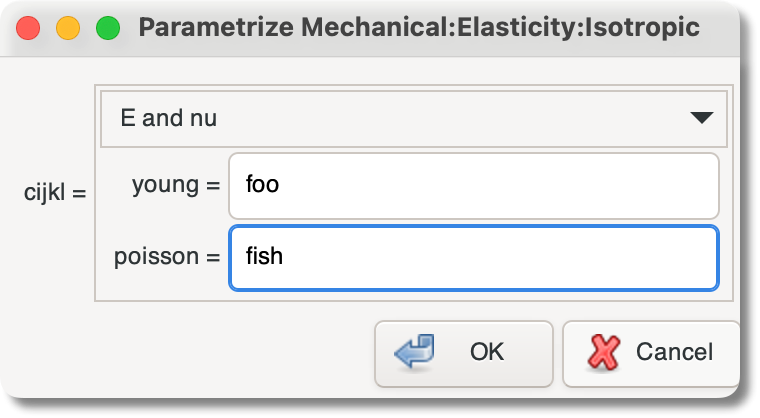
Task: Click the black dropdown triangle arrow
Action: tap(702, 118)
